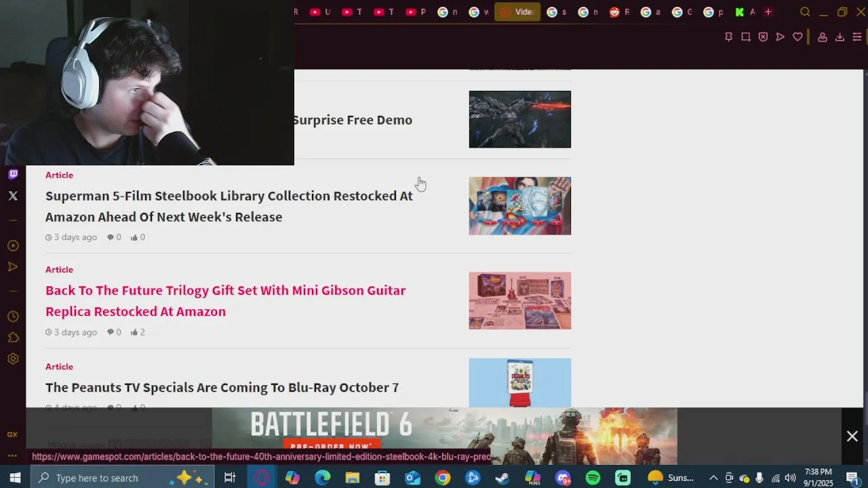Click the Peanuts Blu-Ray article thumbnail
The height and width of the screenshot is (488, 868).
click(x=520, y=383)
